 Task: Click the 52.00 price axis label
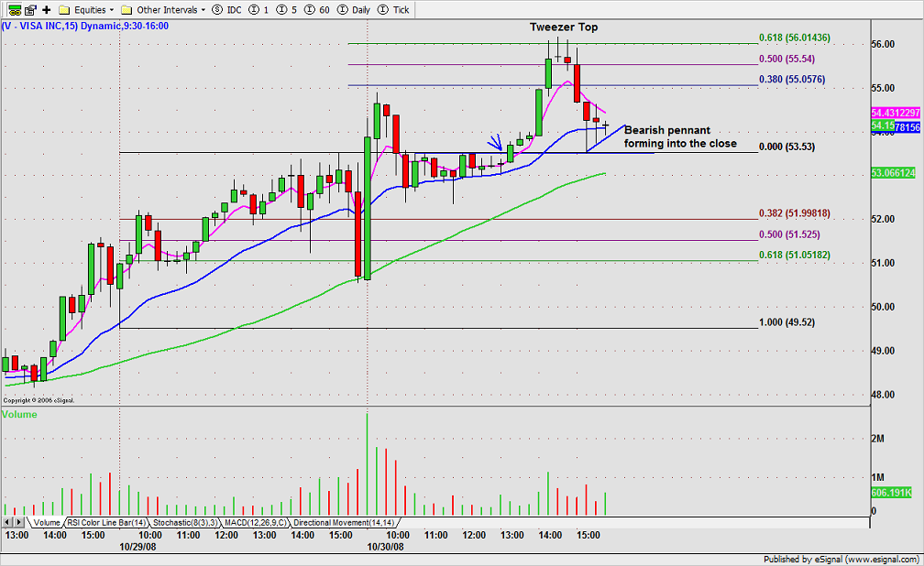(x=883, y=219)
